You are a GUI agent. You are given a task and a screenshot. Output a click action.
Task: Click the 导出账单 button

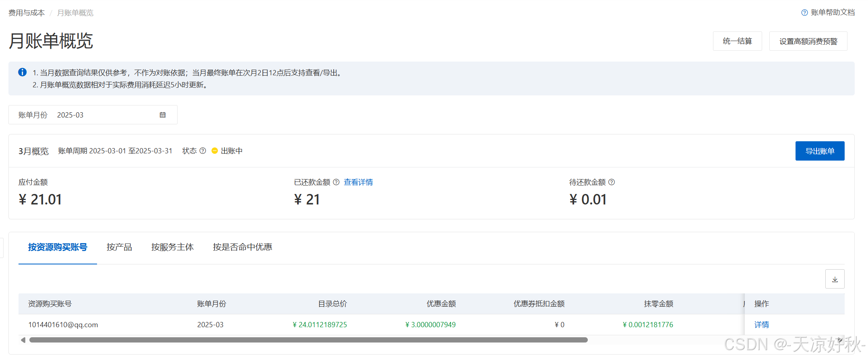[820, 151]
